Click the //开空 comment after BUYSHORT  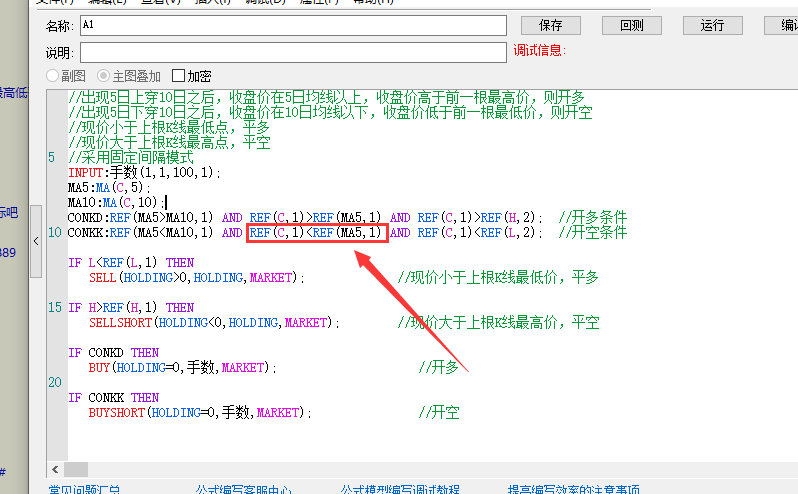click(439, 413)
